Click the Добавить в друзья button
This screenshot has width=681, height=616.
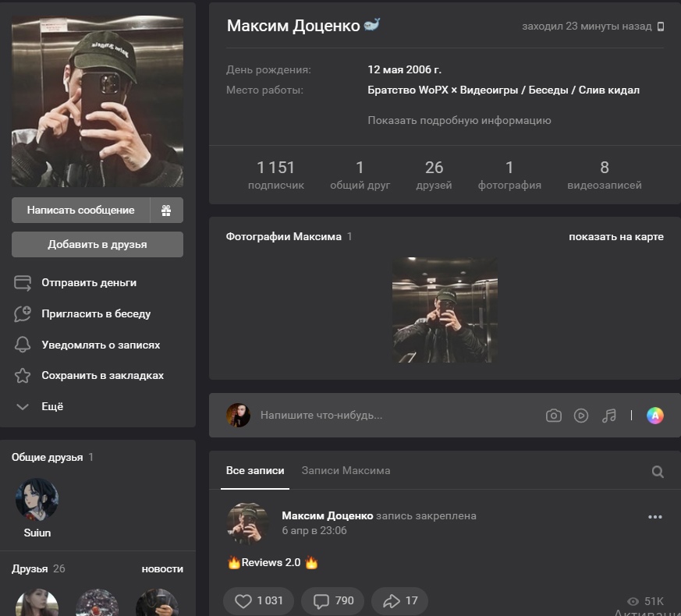pos(98,244)
